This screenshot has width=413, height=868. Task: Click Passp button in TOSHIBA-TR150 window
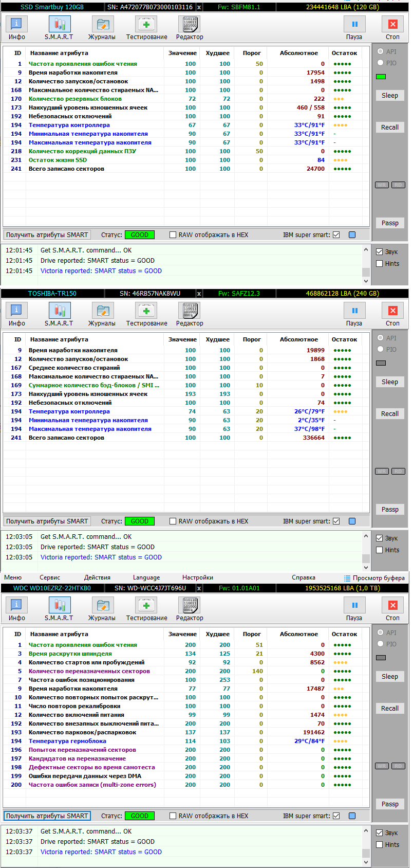click(390, 510)
